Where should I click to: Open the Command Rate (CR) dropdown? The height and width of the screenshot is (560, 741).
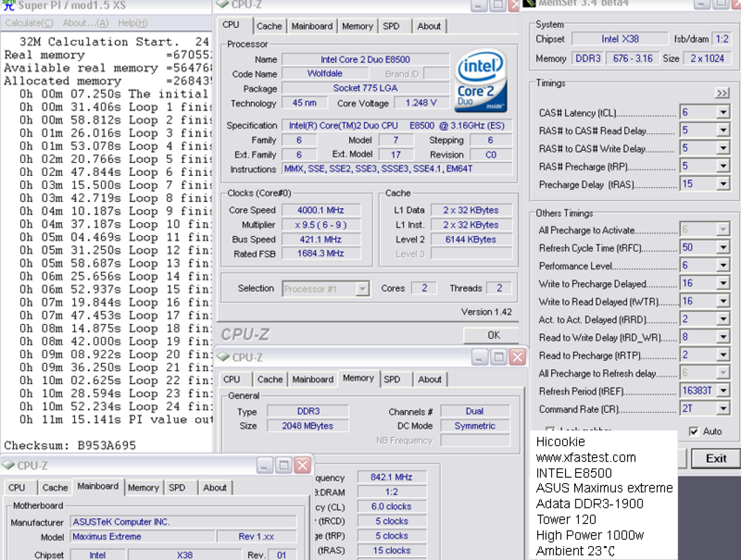tap(723, 409)
